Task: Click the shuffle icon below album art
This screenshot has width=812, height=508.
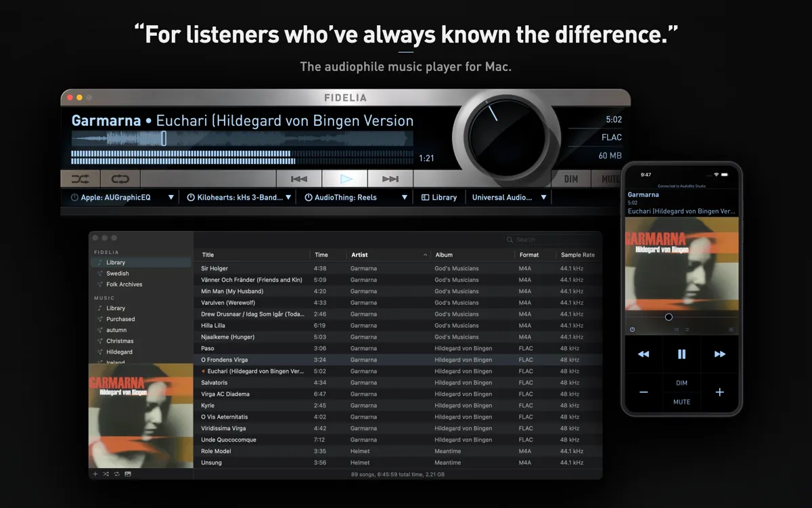Action: pyautogui.click(x=106, y=474)
